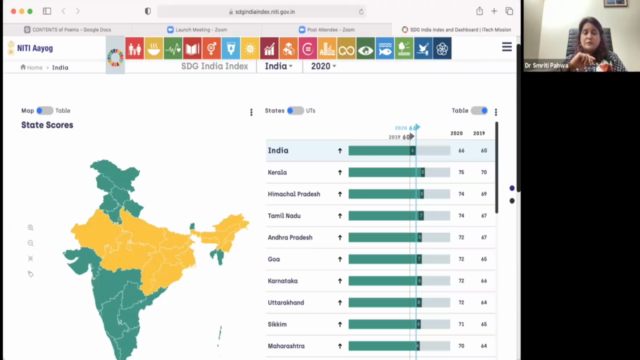This screenshot has width=640, height=360.
Task: Open the India region dropdown
Action: [x=279, y=66]
